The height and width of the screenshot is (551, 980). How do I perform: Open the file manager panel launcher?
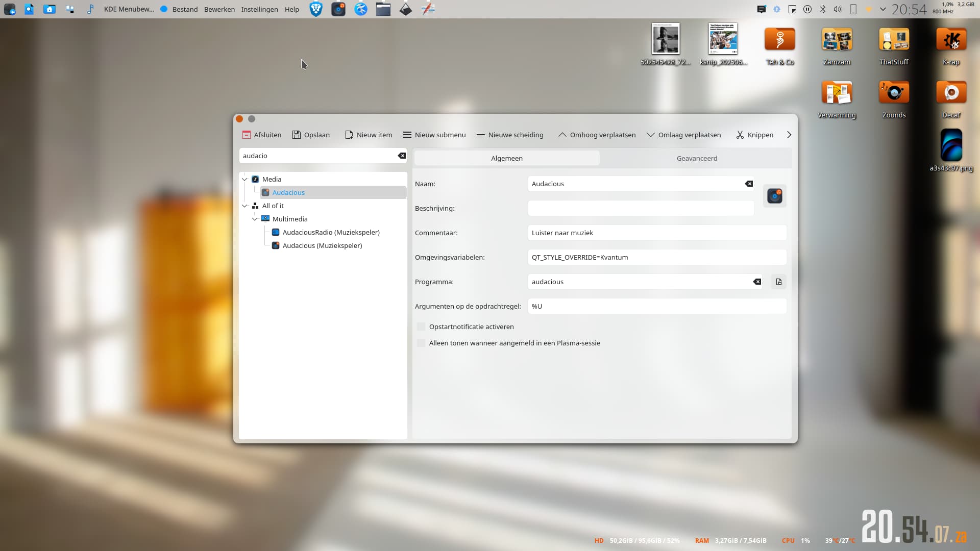383,9
